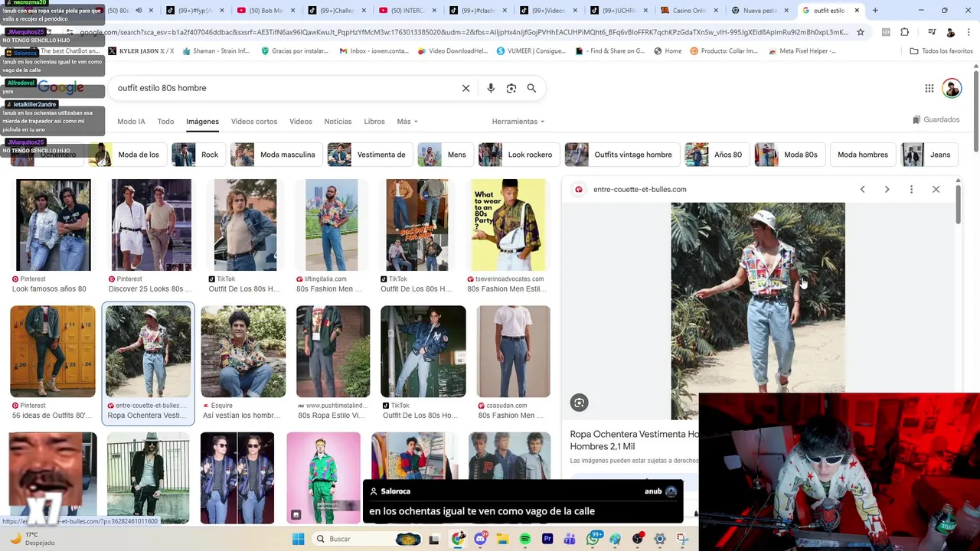
Task: Expand the 'Más' search filter dropdown
Action: pyautogui.click(x=407, y=122)
